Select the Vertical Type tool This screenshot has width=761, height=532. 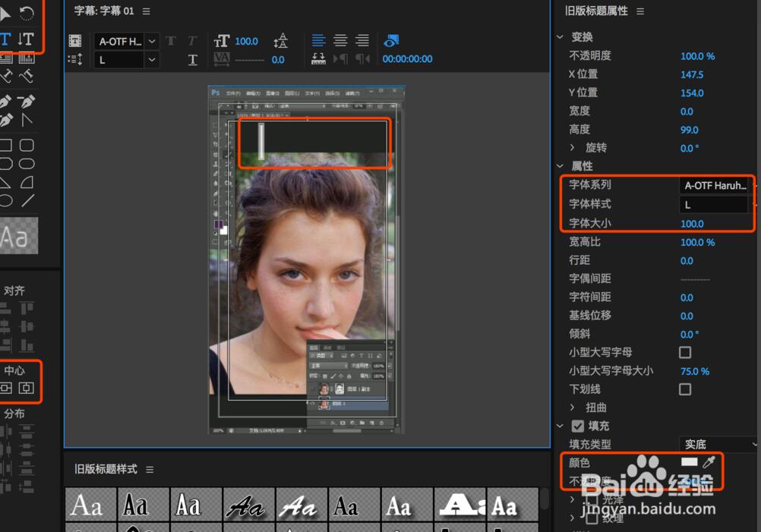pyautogui.click(x=26, y=39)
